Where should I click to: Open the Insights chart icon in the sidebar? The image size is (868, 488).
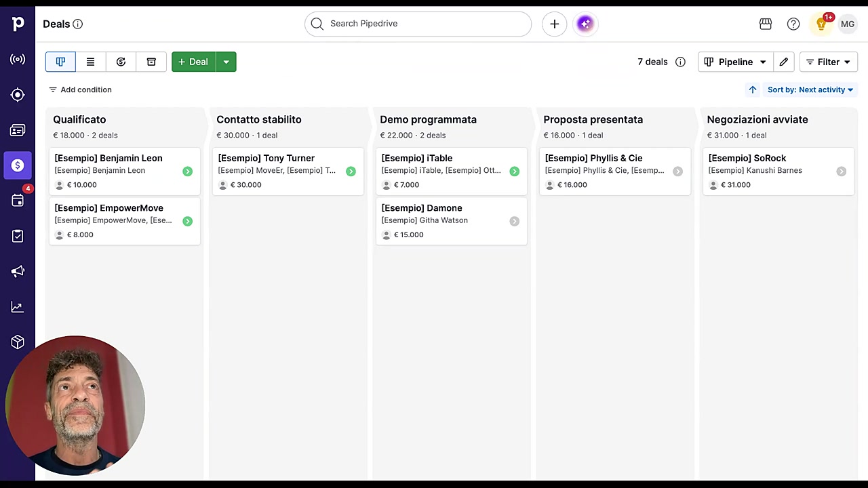[18, 306]
